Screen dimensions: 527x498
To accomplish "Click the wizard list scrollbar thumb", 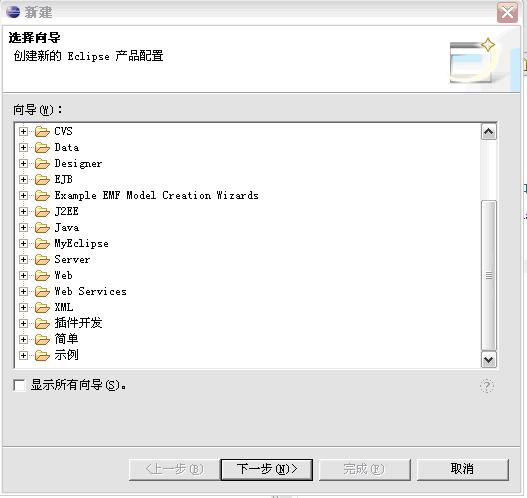I will pos(489,276).
